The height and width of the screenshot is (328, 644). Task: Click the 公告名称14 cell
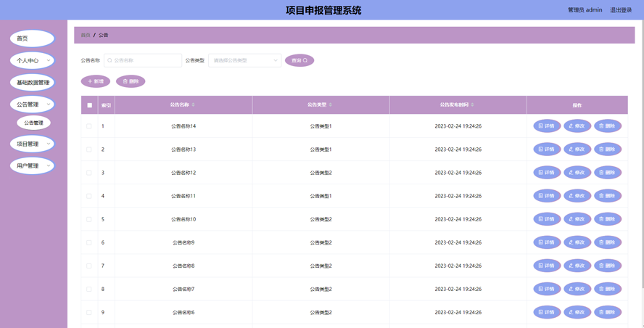click(x=183, y=126)
